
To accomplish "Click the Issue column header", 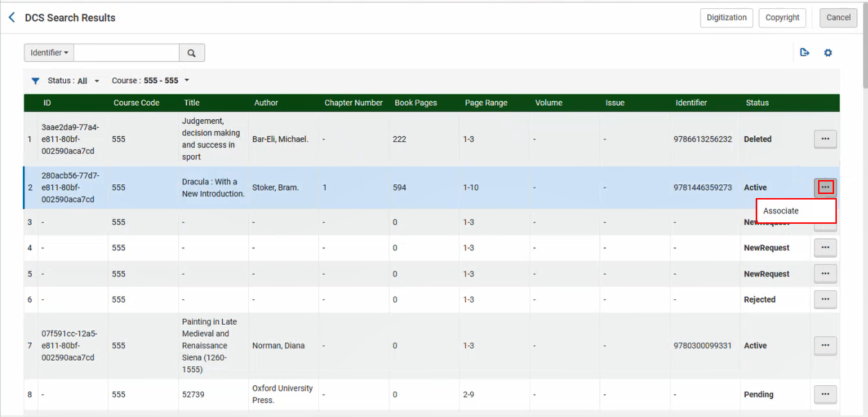I will point(615,103).
